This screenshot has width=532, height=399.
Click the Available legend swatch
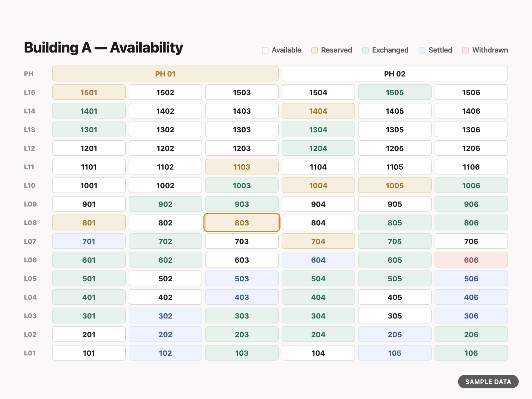(265, 50)
